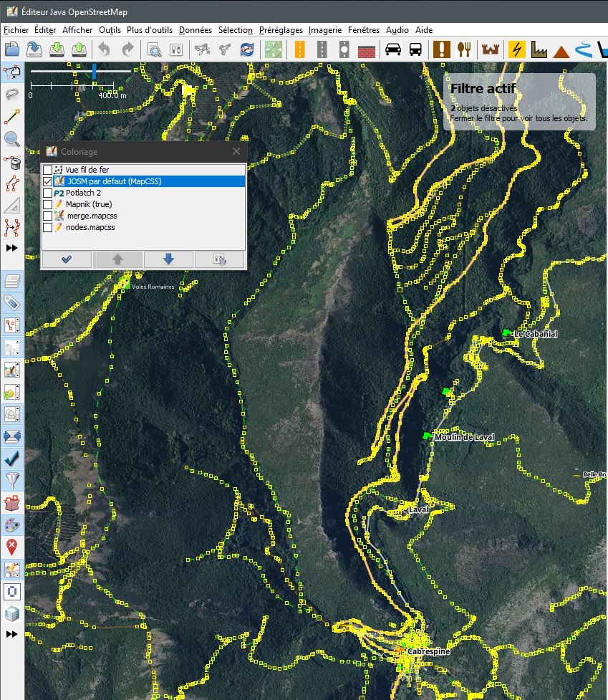Open the Préréglages menu
Screen dimensions: 608x700
point(281,30)
